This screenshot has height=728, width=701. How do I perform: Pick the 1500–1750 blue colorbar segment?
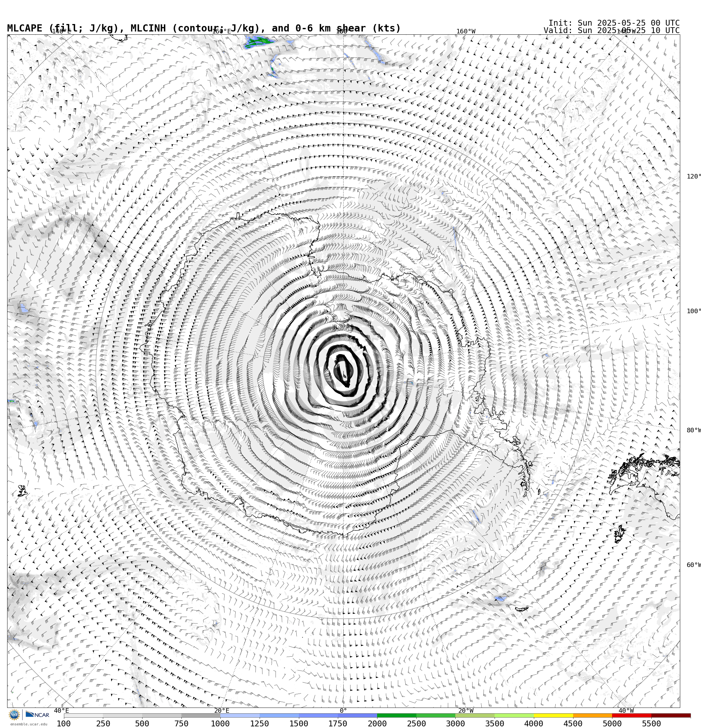coord(318,715)
